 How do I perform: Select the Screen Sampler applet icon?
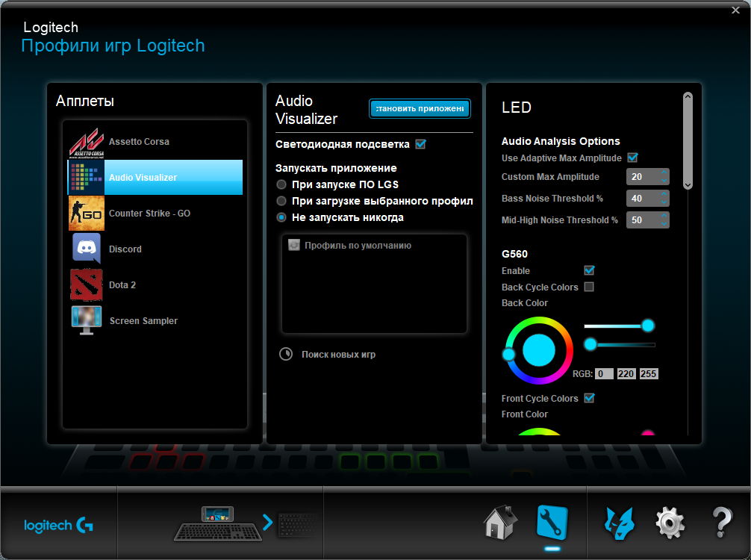86,320
